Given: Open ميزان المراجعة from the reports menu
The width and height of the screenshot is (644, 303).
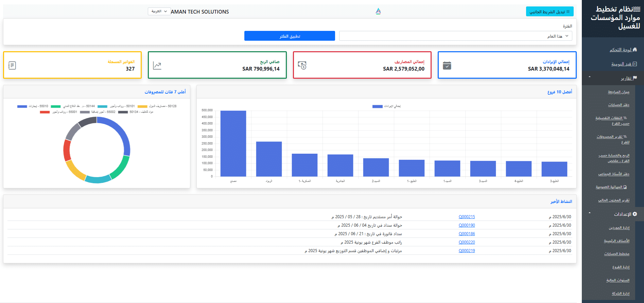Looking at the screenshot, I should coord(619,92).
